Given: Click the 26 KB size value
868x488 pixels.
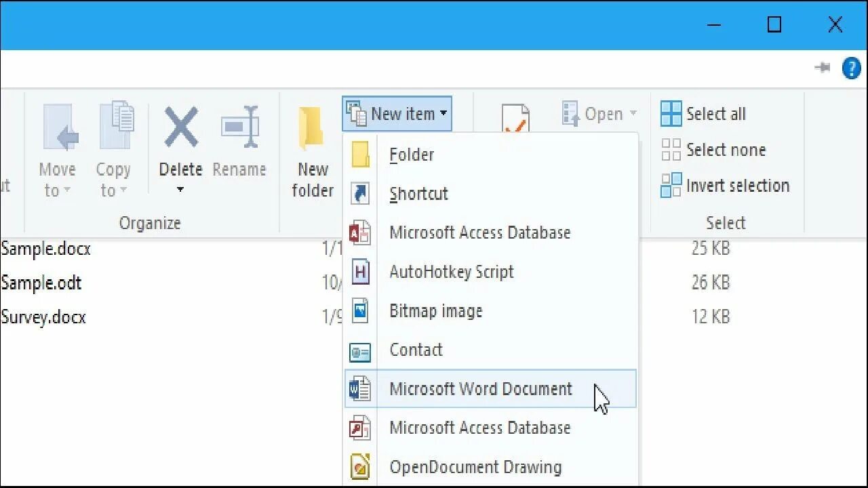Looking at the screenshot, I should tap(711, 283).
